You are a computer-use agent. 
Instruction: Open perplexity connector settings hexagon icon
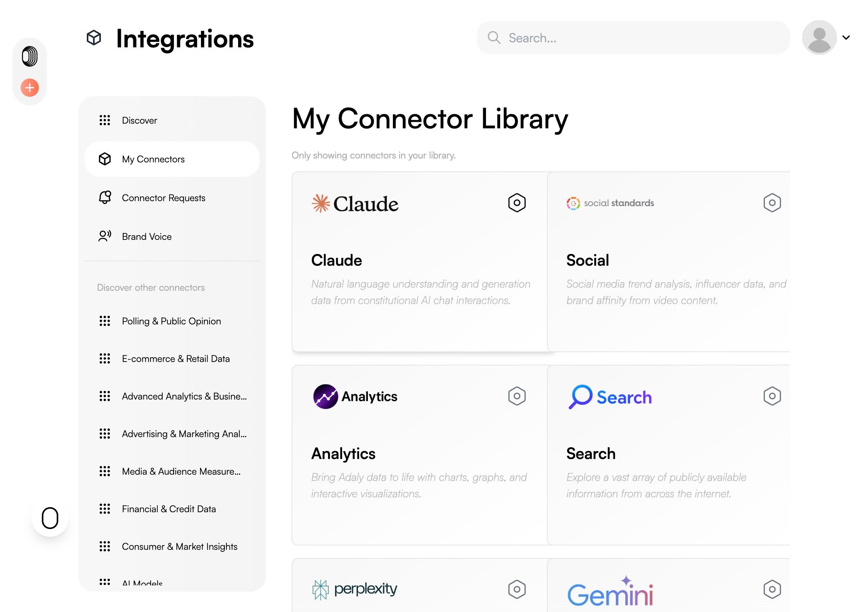click(x=516, y=589)
